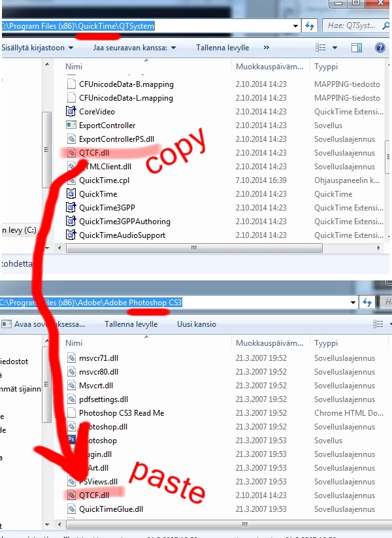Click the ExportControllerPS.dll file icon

pos(71,139)
